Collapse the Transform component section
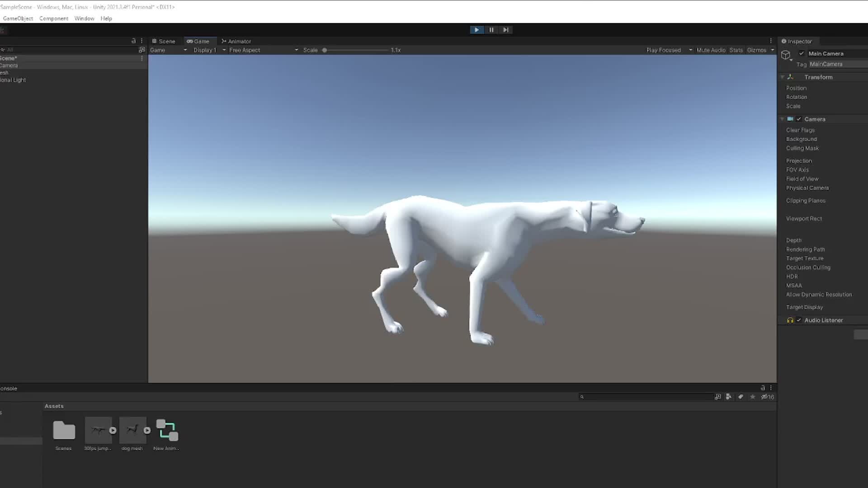The image size is (868, 488). 783,77
